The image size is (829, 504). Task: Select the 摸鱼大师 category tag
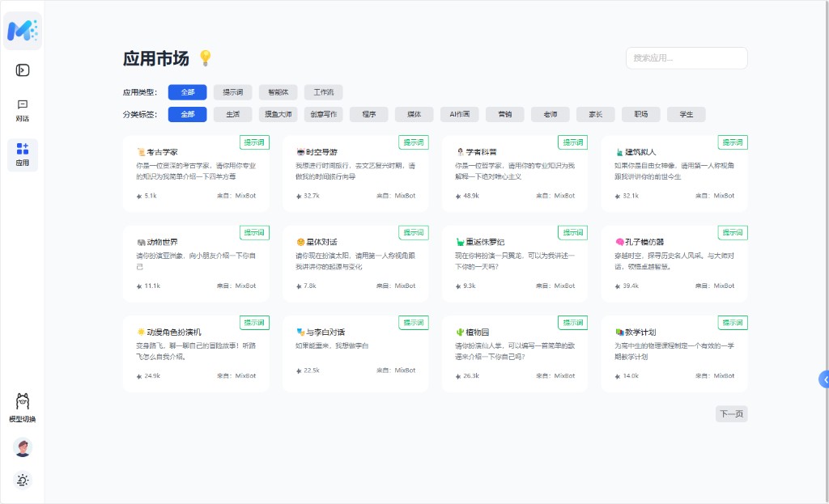tap(278, 114)
